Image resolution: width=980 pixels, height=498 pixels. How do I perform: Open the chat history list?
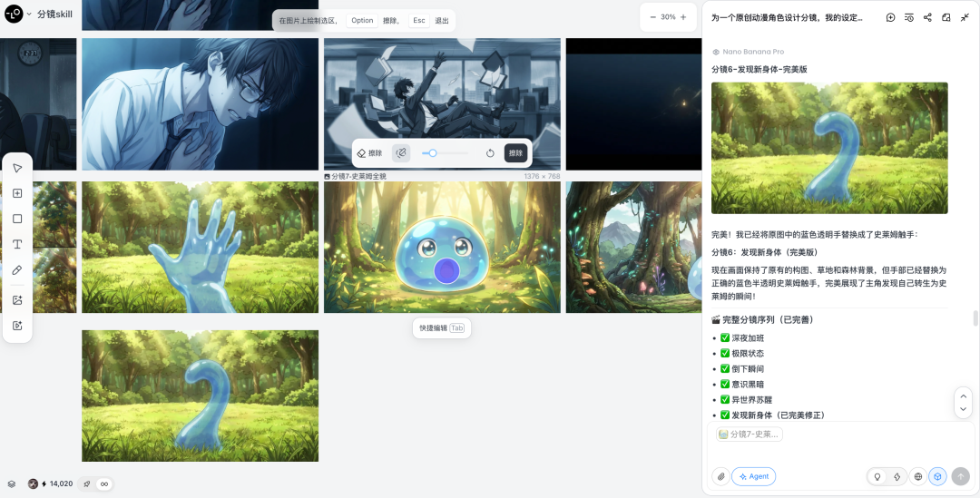[x=908, y=17]
